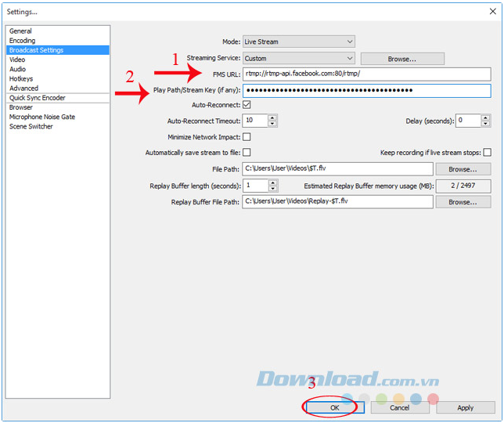504x423 pixels.
Task: Click the Apply button
Action: coord(465,407)
